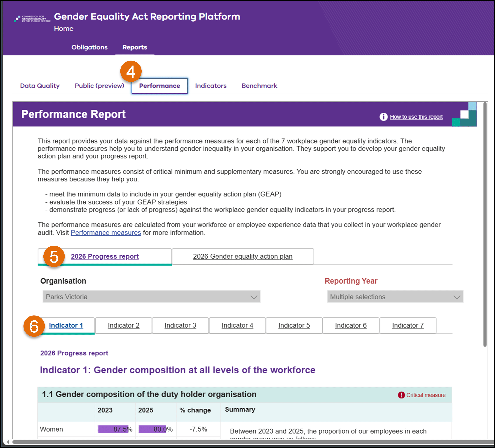Select the Indicator 5 tab

point(294,325)
